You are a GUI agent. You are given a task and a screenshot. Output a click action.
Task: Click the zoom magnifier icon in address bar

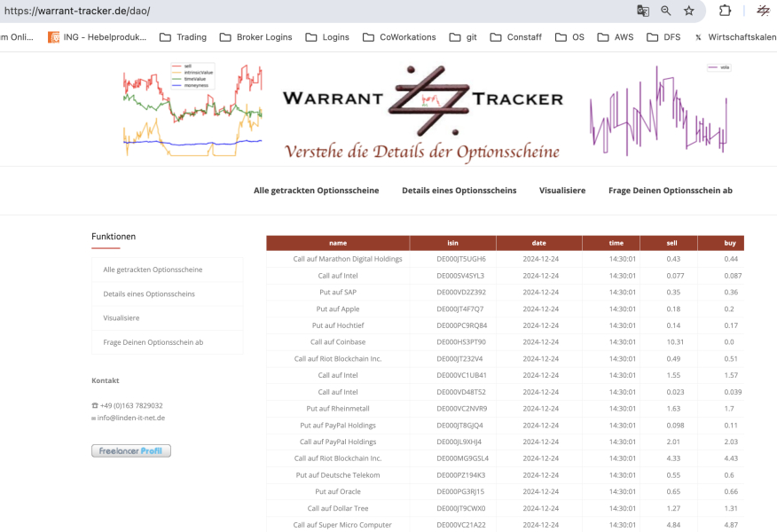(x=666, y=11)
